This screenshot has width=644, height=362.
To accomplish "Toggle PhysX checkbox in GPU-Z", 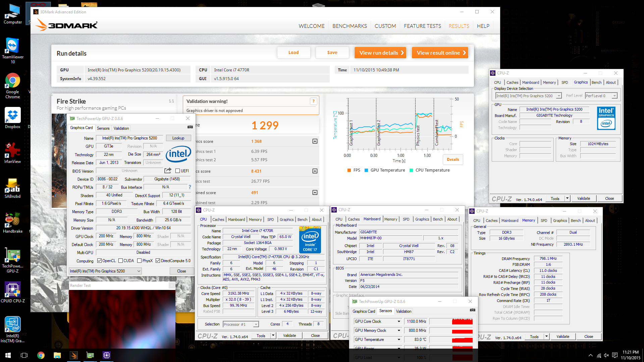I will click(140, 261).
